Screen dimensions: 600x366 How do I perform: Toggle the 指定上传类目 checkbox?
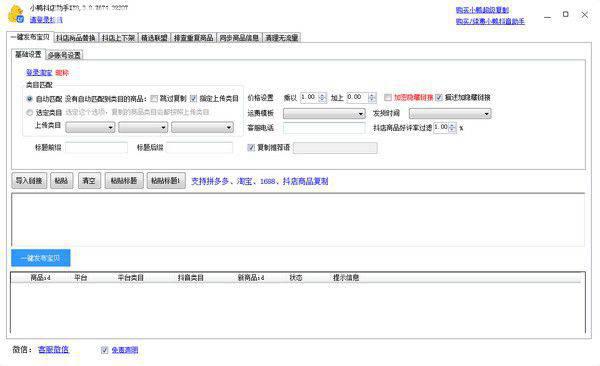pyautogui.click(x=193, y=98)
